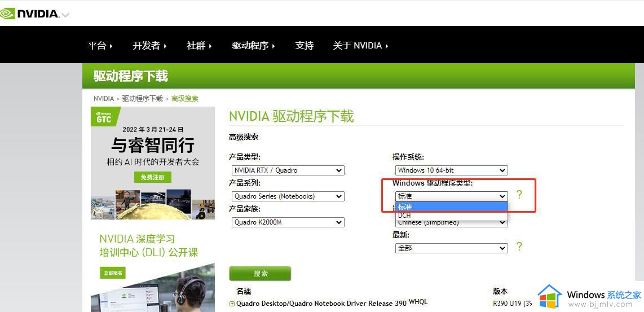Viewport: 644px width, 312px height.
Task: Click the 高级搜索 breadcrumb link
Action: coord(185,99)
